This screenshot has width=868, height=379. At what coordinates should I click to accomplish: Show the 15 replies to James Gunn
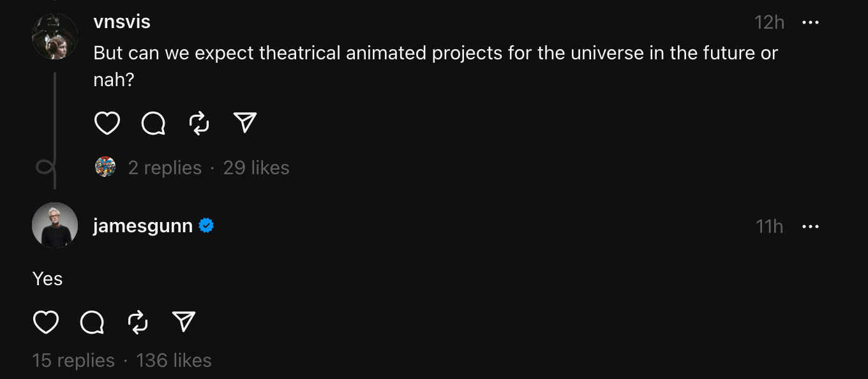73,360
